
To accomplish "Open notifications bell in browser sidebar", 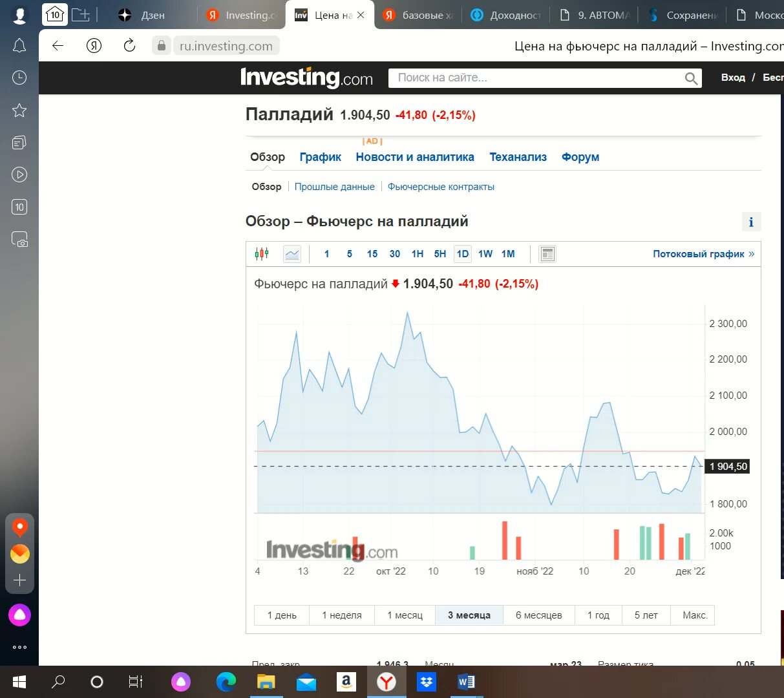I will pyautogui.click(x=19, y=46).
